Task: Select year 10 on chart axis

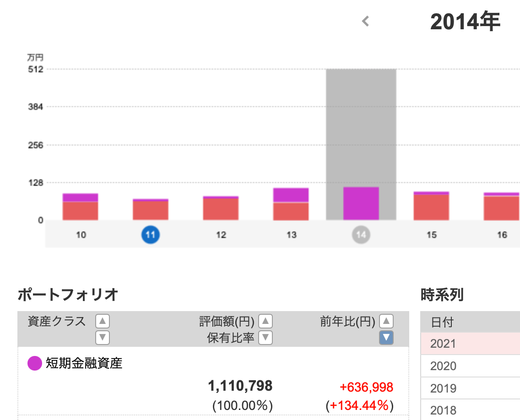Action: tap(81, 235)
